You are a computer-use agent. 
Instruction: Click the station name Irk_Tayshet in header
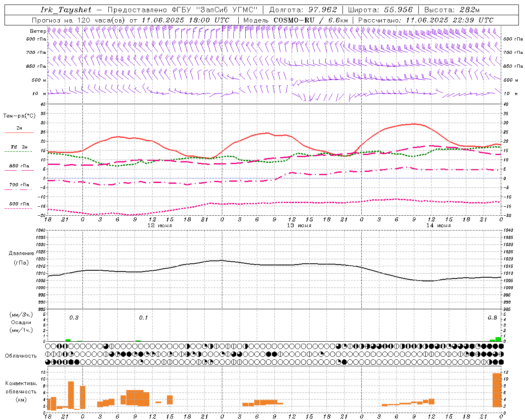66,10
